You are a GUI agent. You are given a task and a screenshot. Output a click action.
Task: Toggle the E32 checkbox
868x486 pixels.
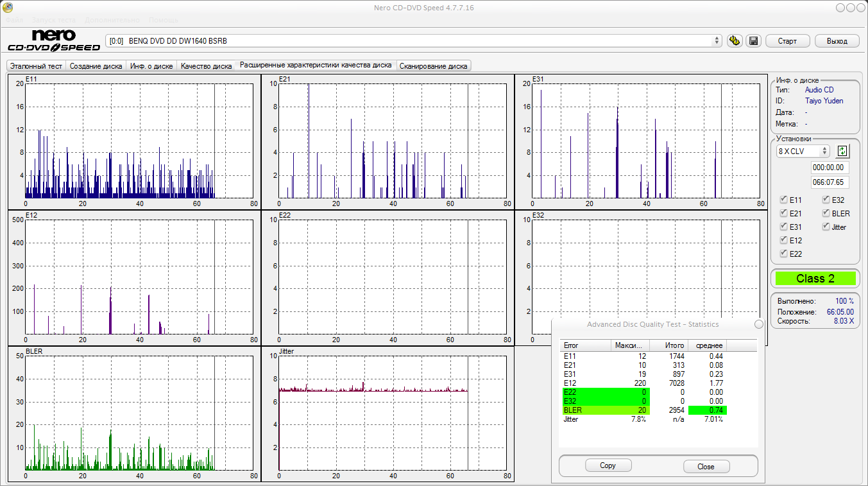pos(826,200)
